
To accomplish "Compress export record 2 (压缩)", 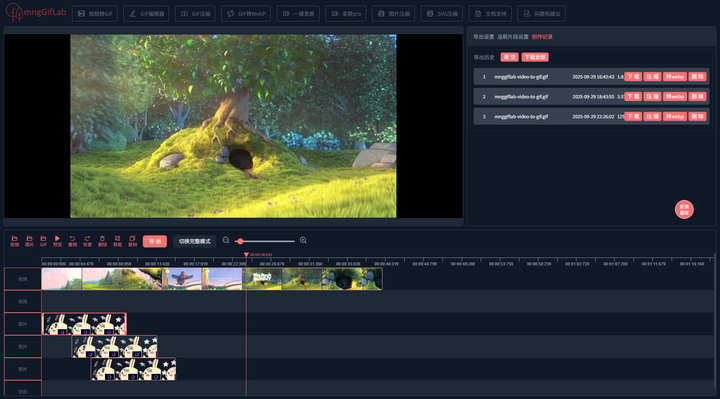I will pyautogui.click(x=652, y=96).
